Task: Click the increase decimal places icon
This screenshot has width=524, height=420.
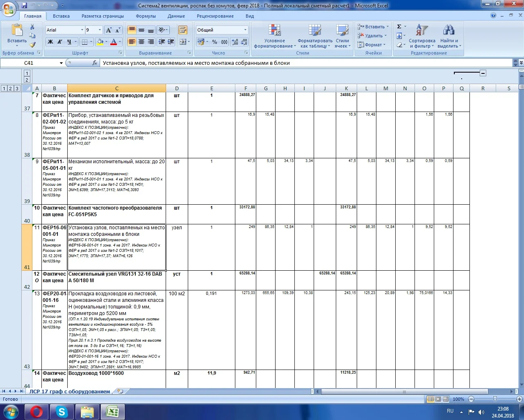Action: click(235, 42)
